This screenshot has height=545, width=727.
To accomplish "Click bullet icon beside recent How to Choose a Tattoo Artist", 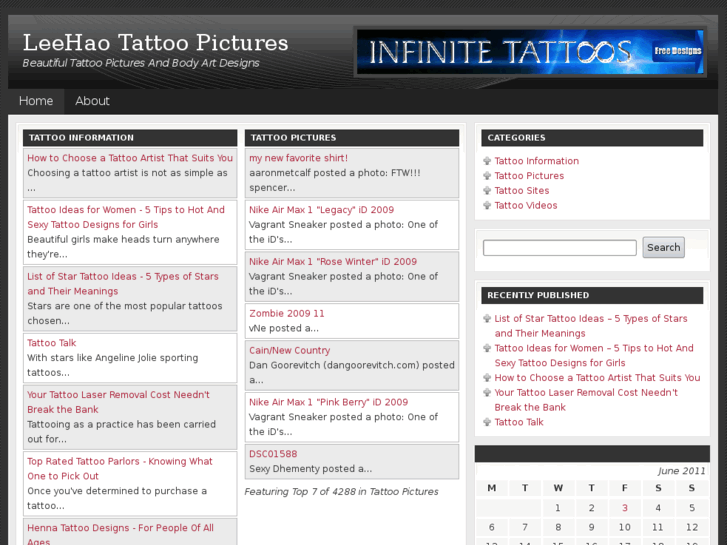I will [x=487, y=378].
